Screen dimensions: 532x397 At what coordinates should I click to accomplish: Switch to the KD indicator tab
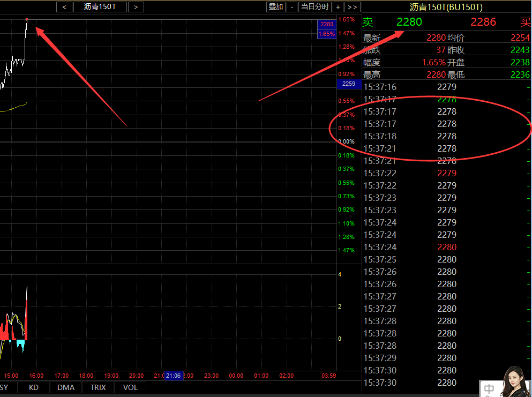tap(34, 387)
